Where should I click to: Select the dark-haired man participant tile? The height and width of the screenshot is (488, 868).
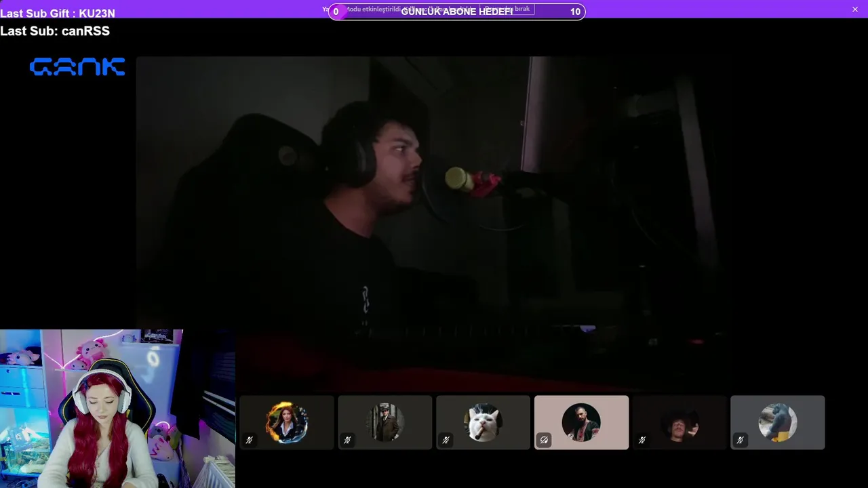679,422
